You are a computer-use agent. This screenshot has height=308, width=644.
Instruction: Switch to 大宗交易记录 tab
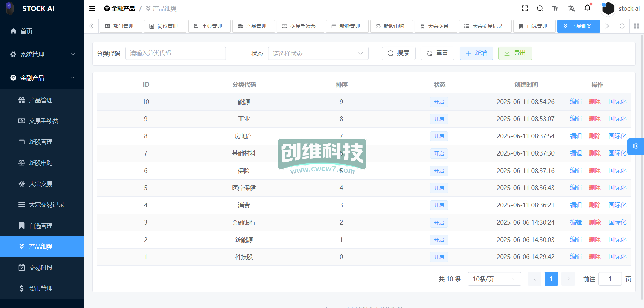pos(485,26)
